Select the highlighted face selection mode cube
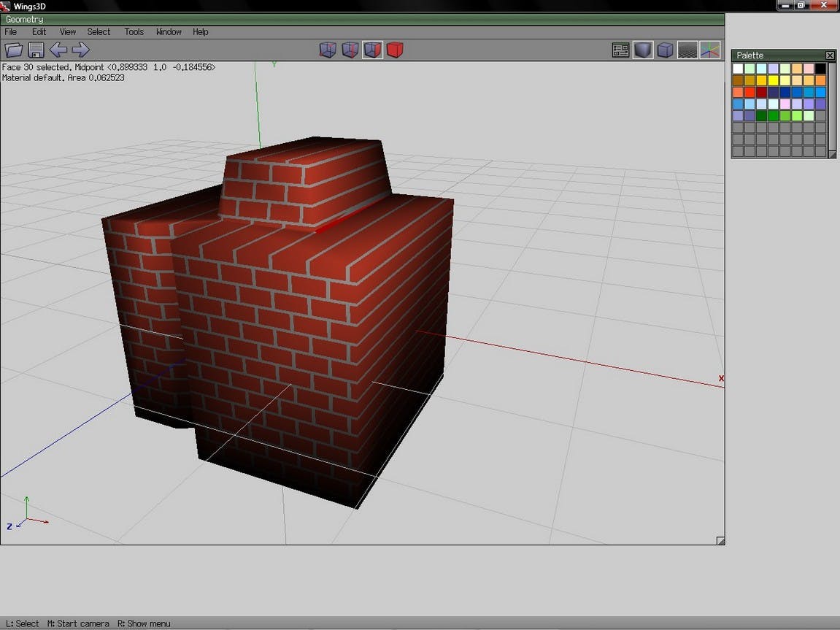 [x=372, y=50]
